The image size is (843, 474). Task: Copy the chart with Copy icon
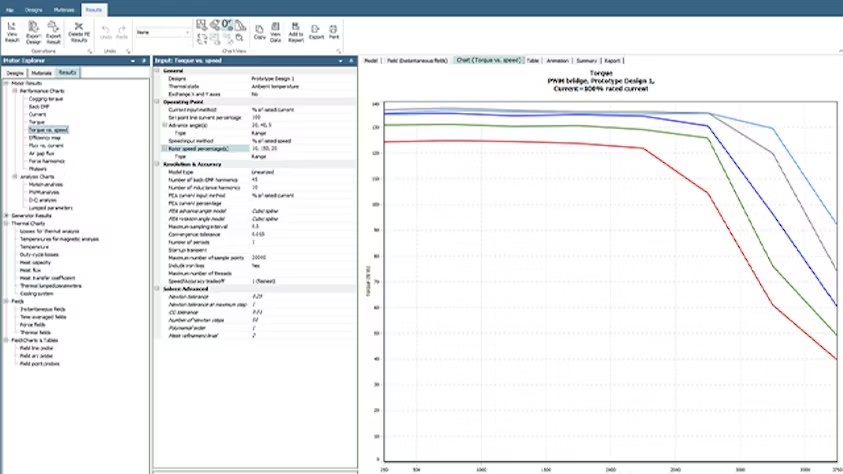[260, 28]
